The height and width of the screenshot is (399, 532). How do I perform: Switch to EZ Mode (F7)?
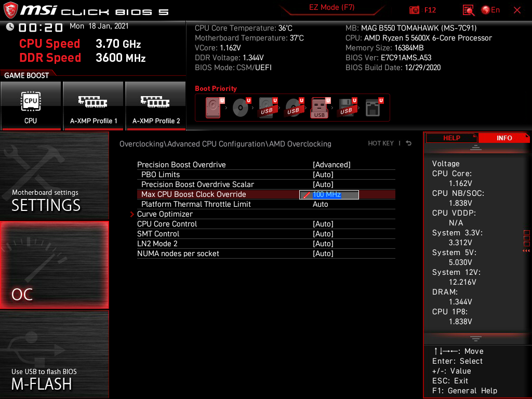coord(331,7)
